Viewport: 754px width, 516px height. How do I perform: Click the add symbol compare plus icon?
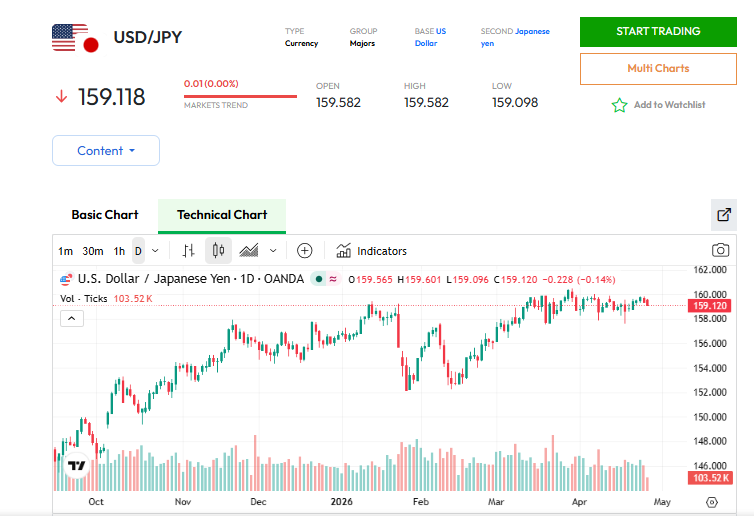(x=305, y=250)
